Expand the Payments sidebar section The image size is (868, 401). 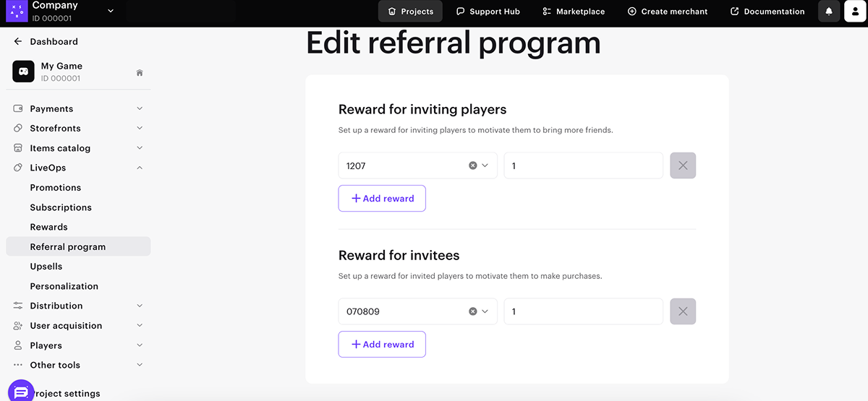pos(140,109)
